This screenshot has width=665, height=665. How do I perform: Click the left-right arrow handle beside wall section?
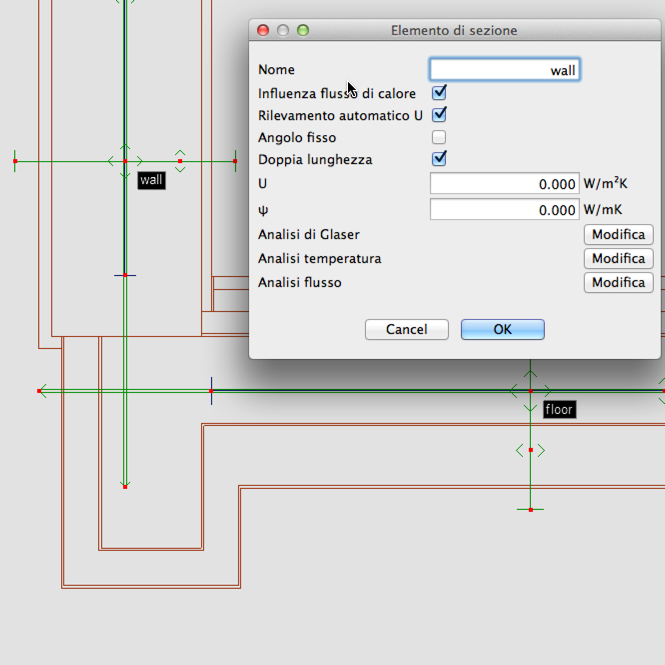(180, 161)
